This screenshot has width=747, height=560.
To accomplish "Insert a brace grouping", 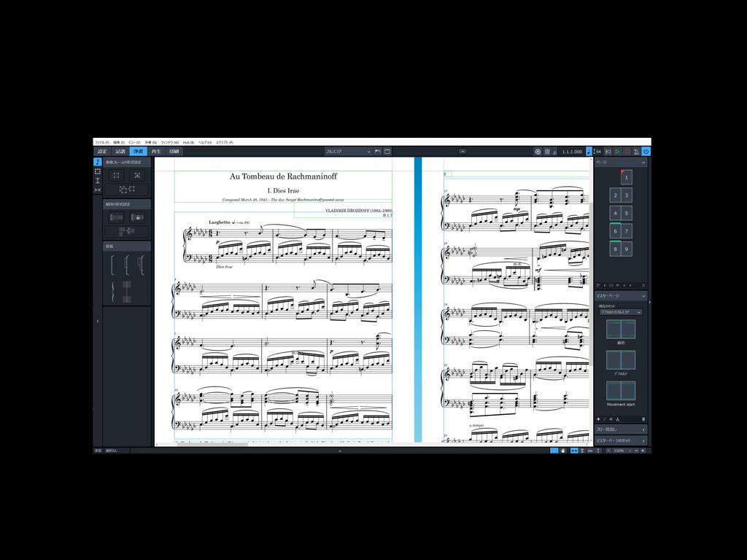I will [x=112, y=292].
